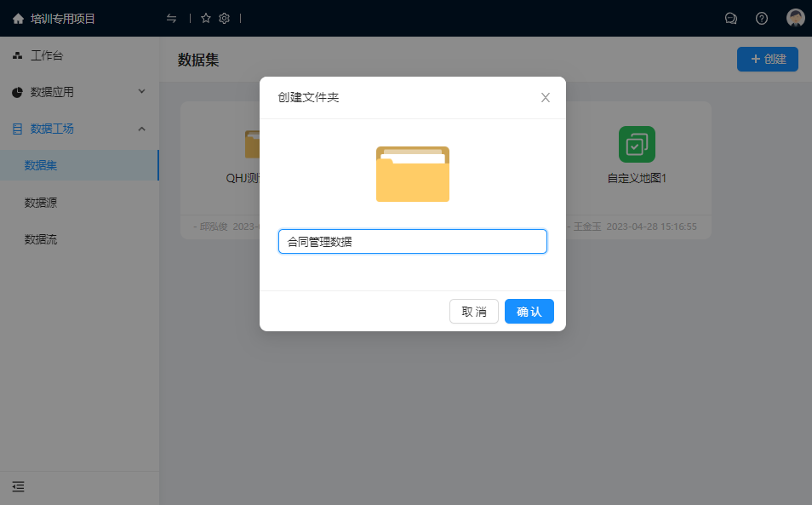Open the chat messages icon

coord(730,18)
